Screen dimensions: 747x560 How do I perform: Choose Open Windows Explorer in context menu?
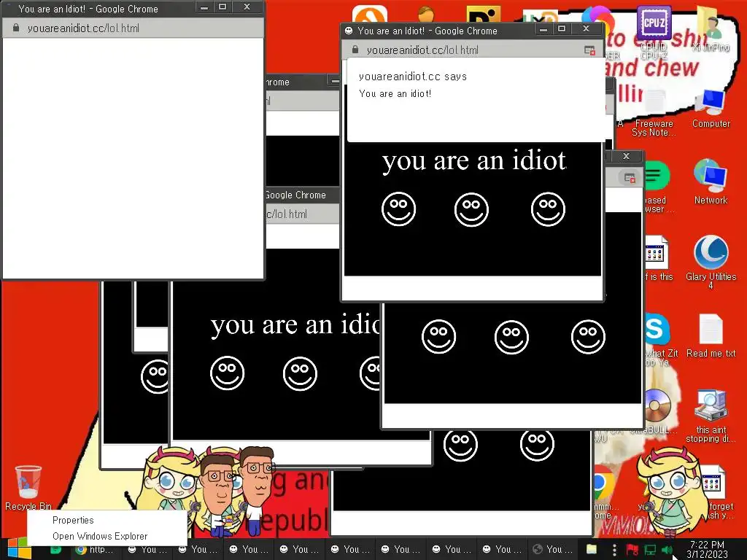(100, 536)
